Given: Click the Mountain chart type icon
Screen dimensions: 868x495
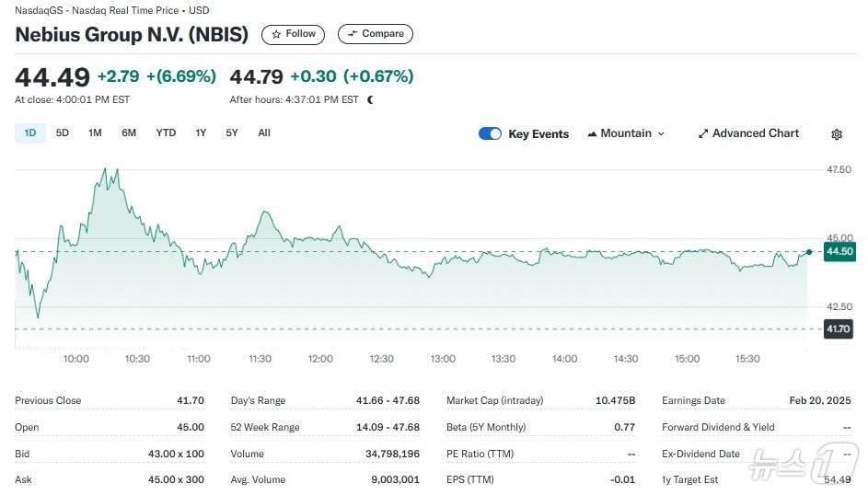Looking at the screenshot, I should pos(592,134).
